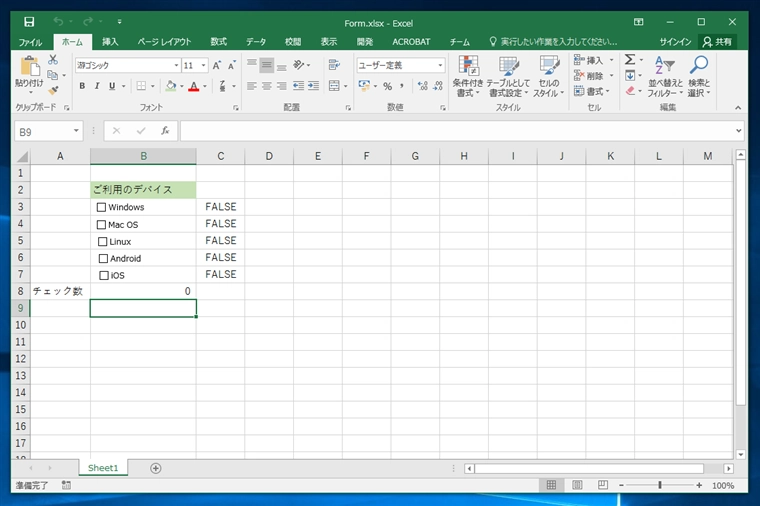
Task: Open Find and Select magnifier
Action: click(x=699, y=77)
